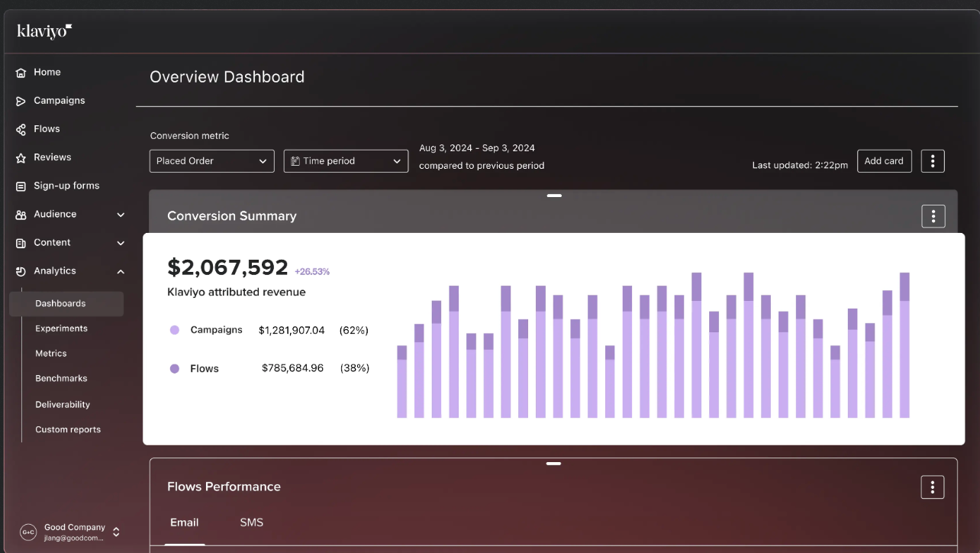
Task: Open Flows Performance card options menu
Action: (x=933, y=487)
